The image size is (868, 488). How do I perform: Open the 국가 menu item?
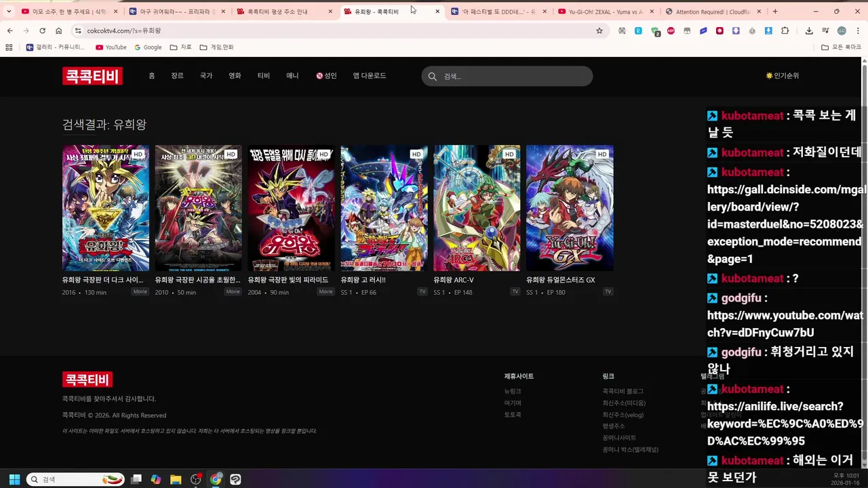click(x=206, y=76)
